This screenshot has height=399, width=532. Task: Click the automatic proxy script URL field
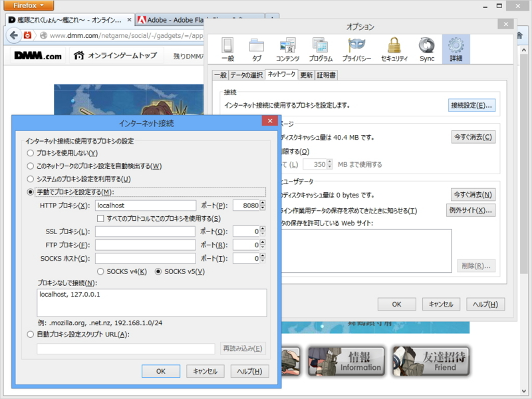coord(126,348)
